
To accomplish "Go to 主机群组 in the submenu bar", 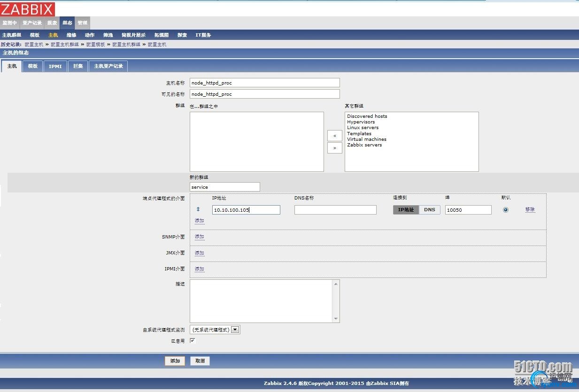I will [12, 35].
